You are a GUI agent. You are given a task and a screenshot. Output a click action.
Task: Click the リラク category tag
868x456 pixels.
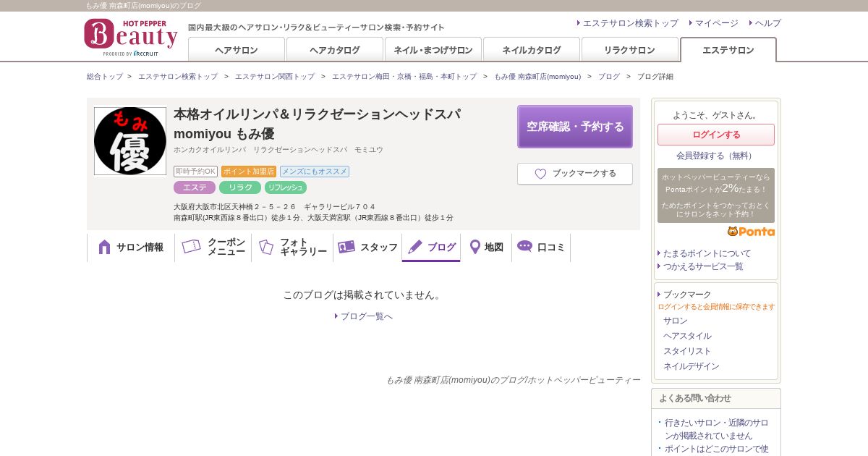pyautogui.click(x=240, y=187)
